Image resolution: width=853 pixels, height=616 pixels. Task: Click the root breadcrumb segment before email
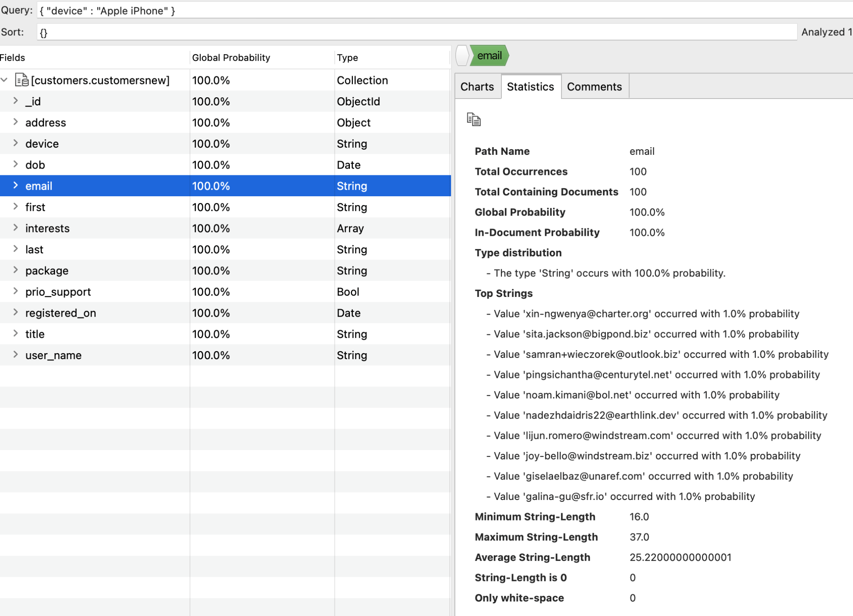462,55
